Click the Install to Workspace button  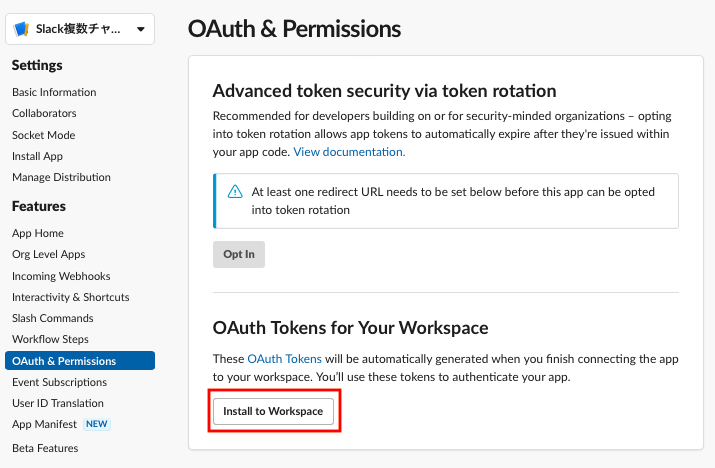pos(273,411)
